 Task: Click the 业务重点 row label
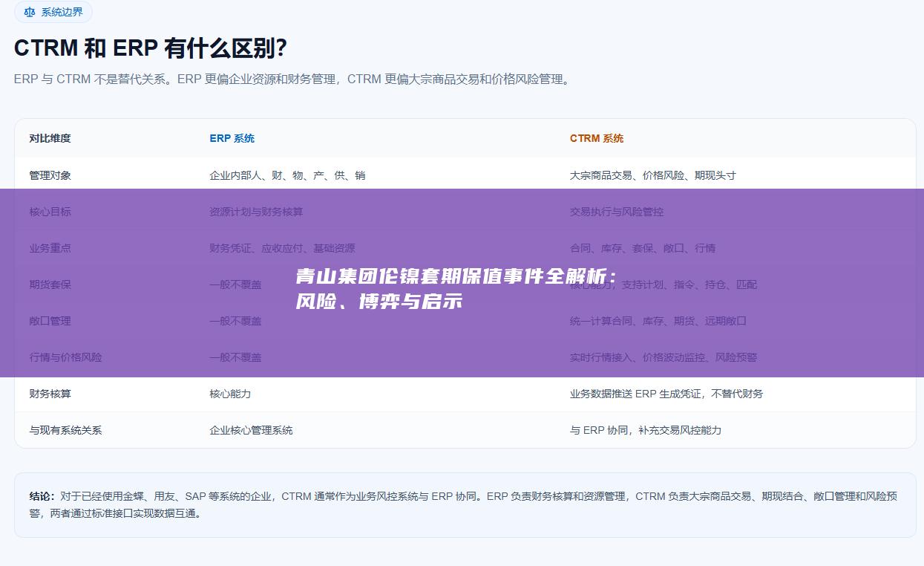[50, 248]
